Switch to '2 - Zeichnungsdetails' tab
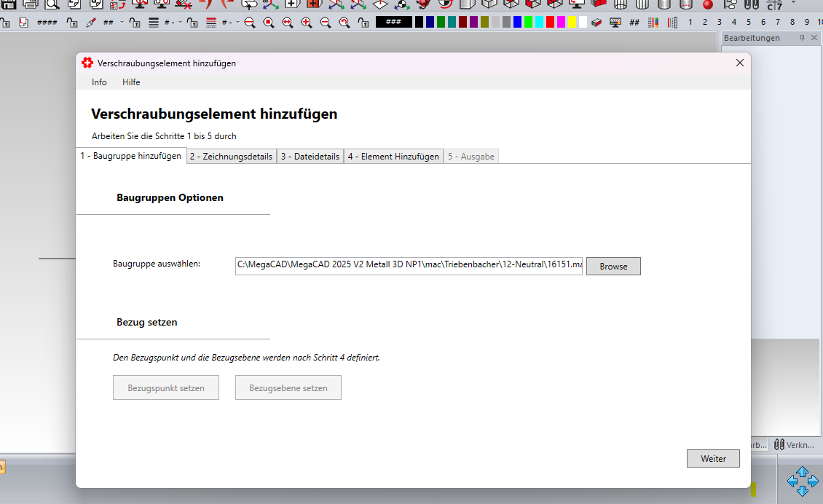 tap(231, 157)
